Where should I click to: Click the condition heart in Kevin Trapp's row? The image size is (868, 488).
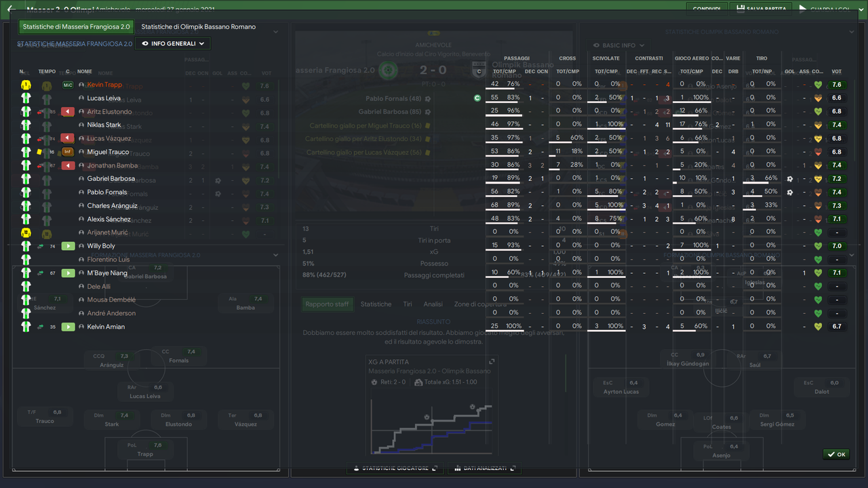click(818, 85)
